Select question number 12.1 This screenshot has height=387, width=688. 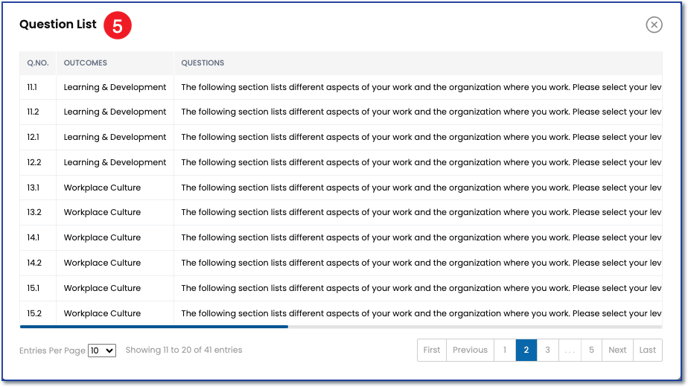point(33,137)
